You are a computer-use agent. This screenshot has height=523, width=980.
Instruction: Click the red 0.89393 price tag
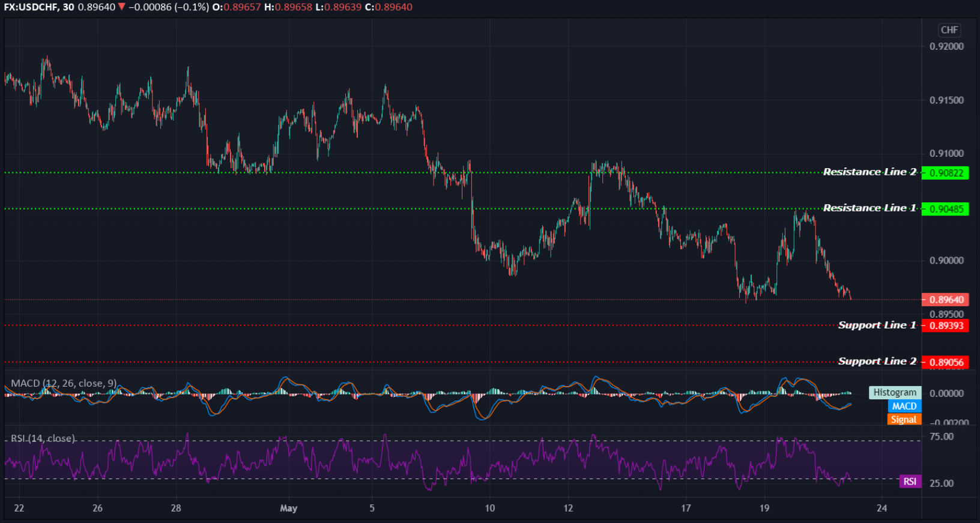click(945, 325)
